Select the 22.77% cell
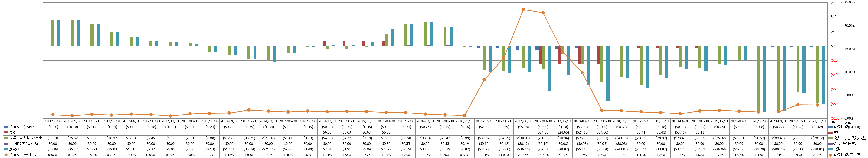The width and height of the screenshot is (868, 158). tap(543, 155)
